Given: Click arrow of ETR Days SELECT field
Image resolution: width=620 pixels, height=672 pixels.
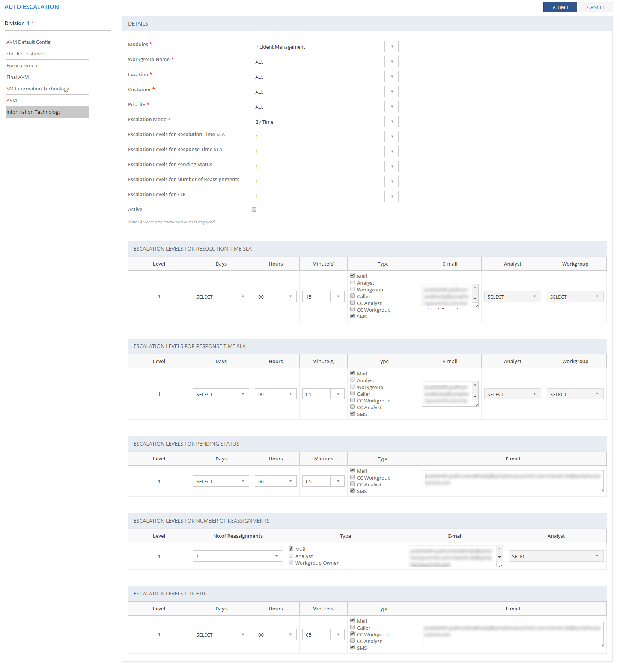Looking at the screenshot, I should click(x=243, y=634).
